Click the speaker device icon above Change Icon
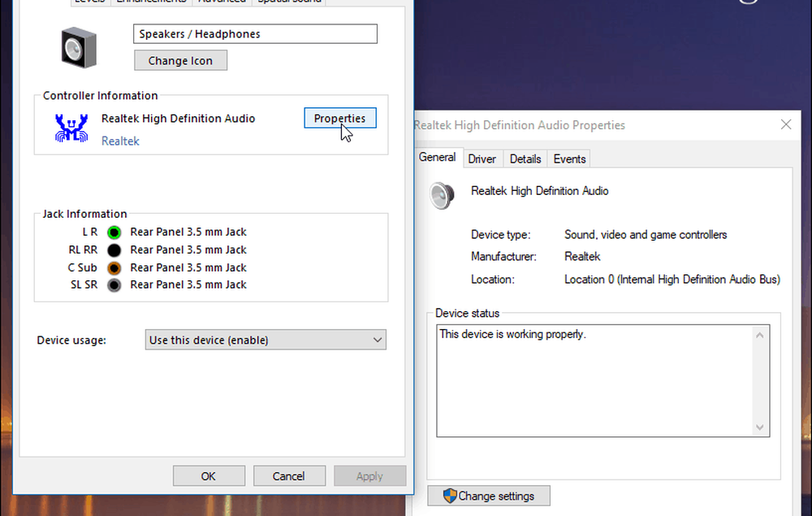The height and width of the screenshot is (516, 812). point(77,47)
